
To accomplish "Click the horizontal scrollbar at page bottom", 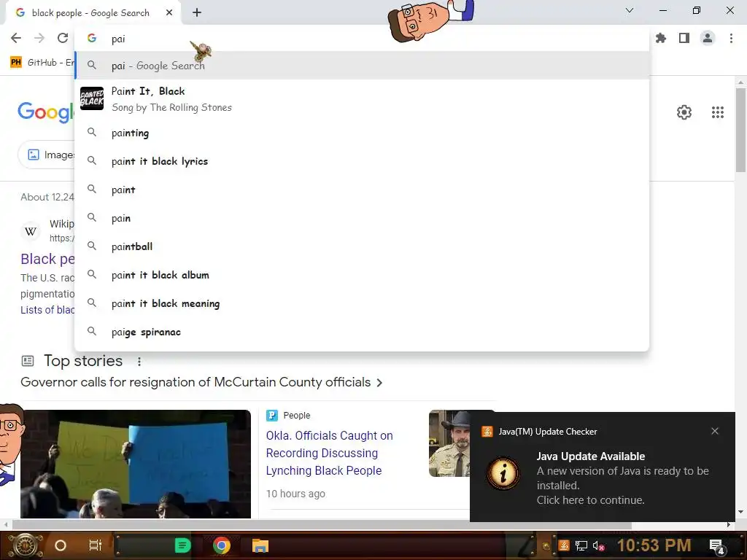I will coord(322,525).
